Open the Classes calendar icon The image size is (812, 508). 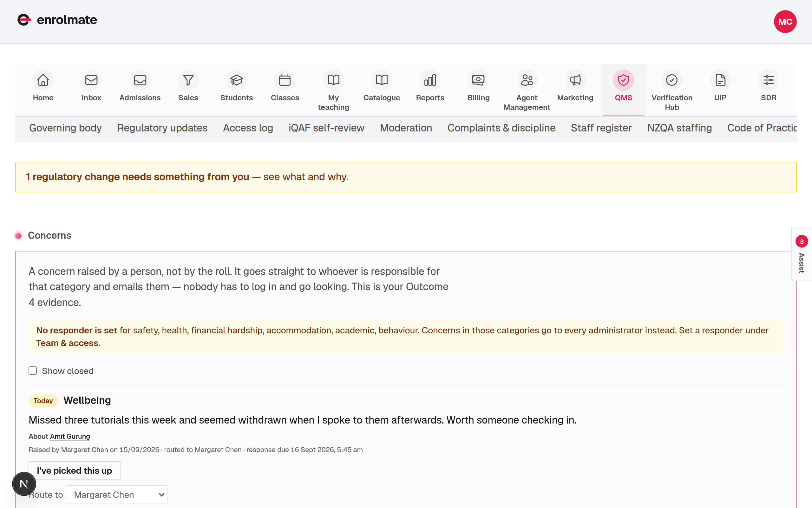[285, 80]
